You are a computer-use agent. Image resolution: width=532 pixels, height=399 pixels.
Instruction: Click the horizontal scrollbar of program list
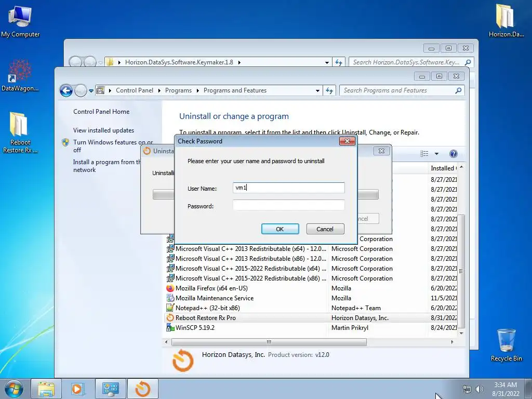coord(269,342)
